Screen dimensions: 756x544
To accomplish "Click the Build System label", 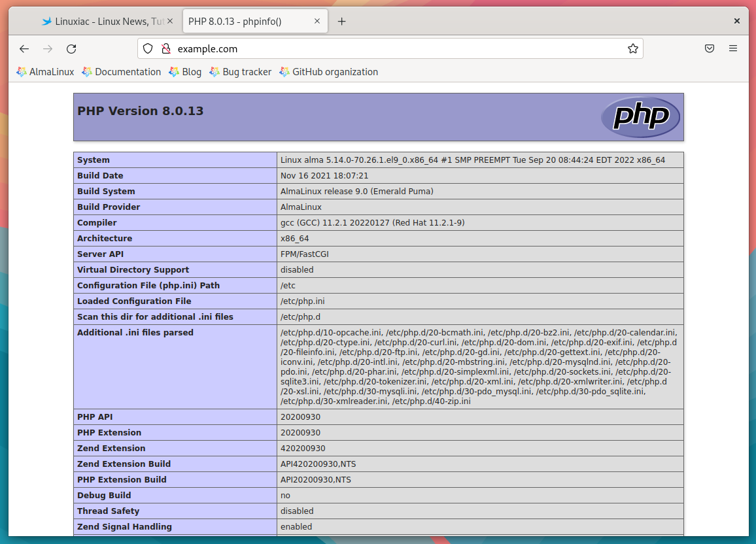I will 106,192.
